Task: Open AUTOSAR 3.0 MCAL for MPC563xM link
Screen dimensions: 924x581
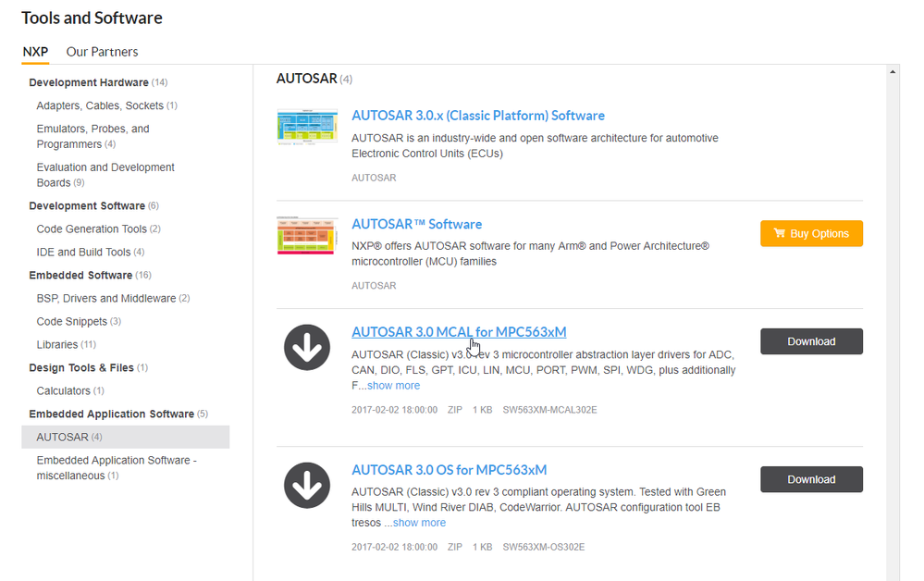Action: [459, 332]
